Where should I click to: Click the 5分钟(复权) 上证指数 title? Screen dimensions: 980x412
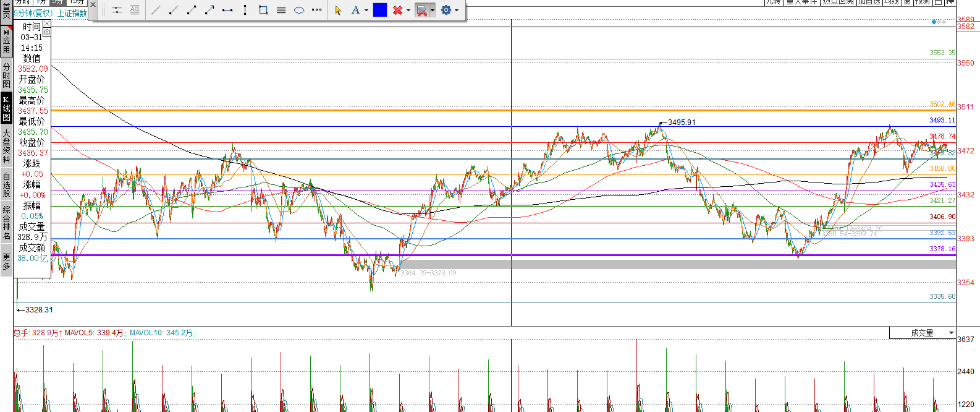point(50,13)
